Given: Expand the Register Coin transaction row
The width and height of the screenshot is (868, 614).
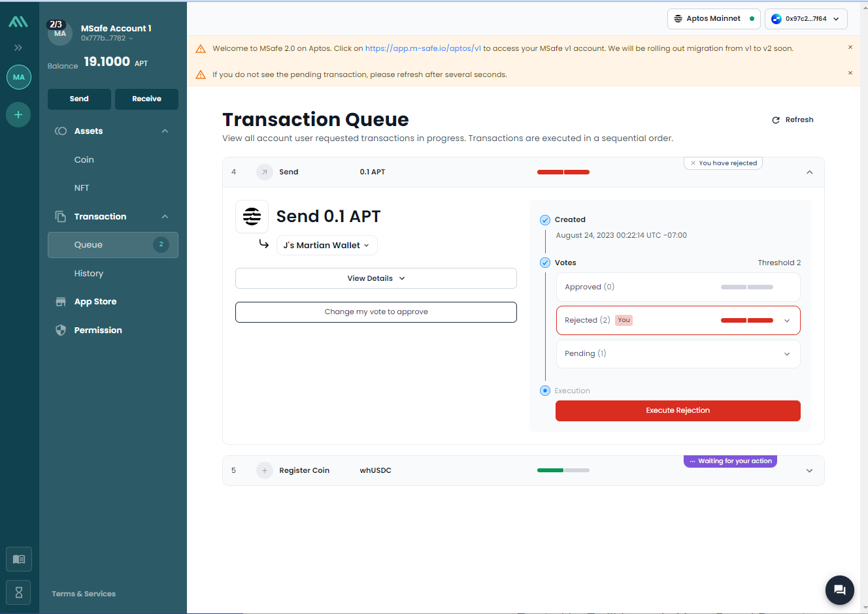Looking at the screenshot, I should (809, 471).
